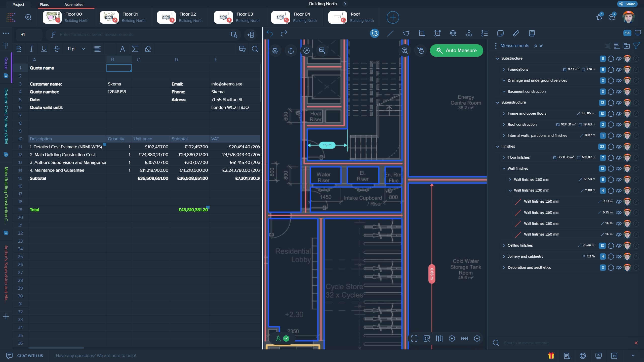
Task: Insert a summation formula in the spreadsheet
Action: point(135,49)
